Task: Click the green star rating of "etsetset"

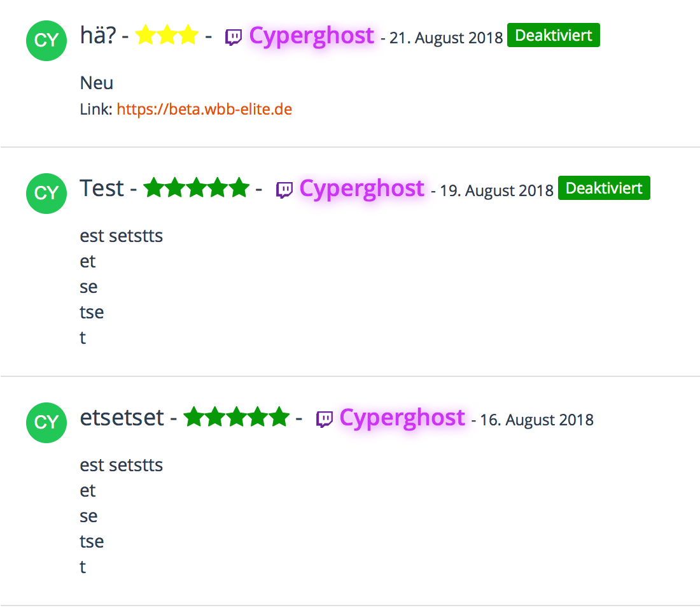Action: (x=236, y=418)
